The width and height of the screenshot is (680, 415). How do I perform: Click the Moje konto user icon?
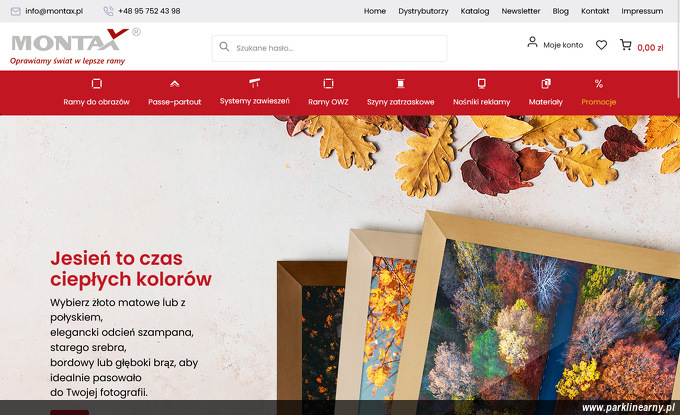(532, 42)
